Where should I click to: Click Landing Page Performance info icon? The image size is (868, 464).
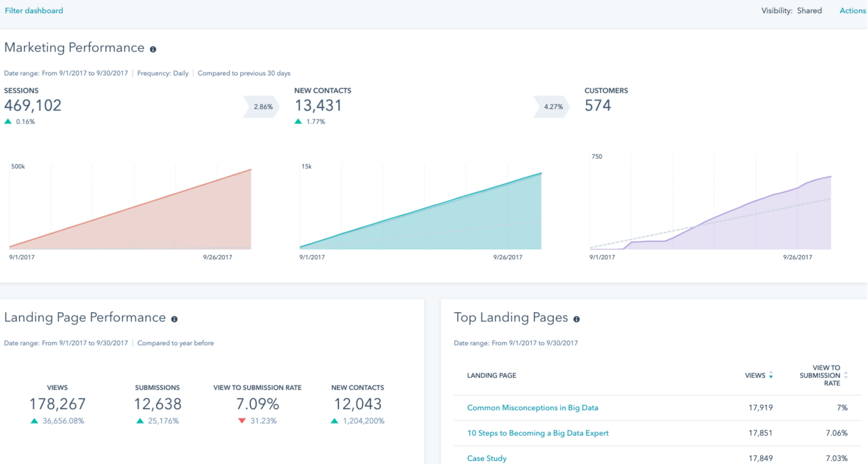(174, 319)
